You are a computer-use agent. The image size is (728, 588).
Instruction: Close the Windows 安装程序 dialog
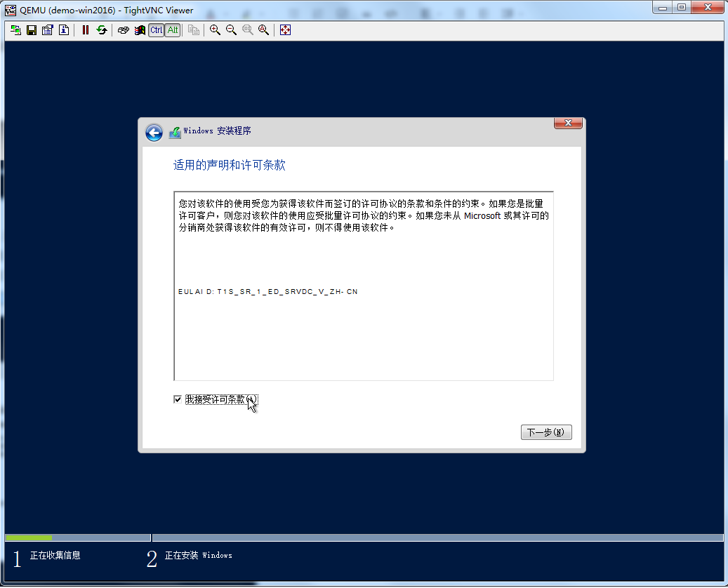[x=568, y=123]
